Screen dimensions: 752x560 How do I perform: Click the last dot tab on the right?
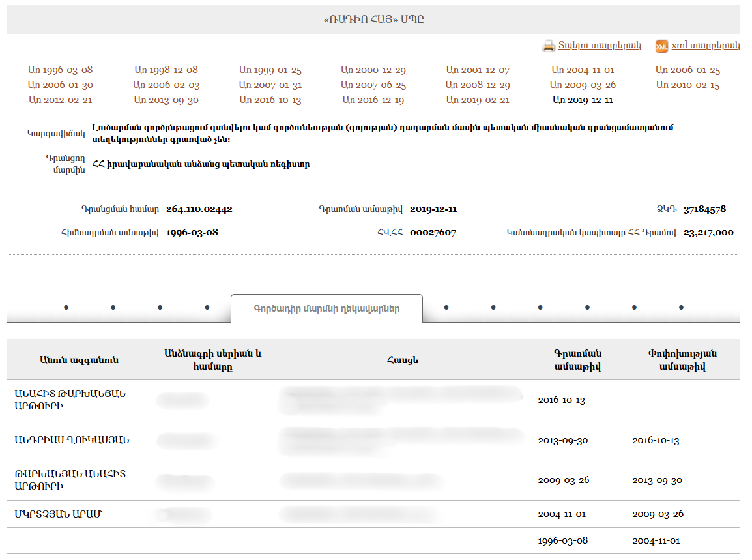coord(681,308)
